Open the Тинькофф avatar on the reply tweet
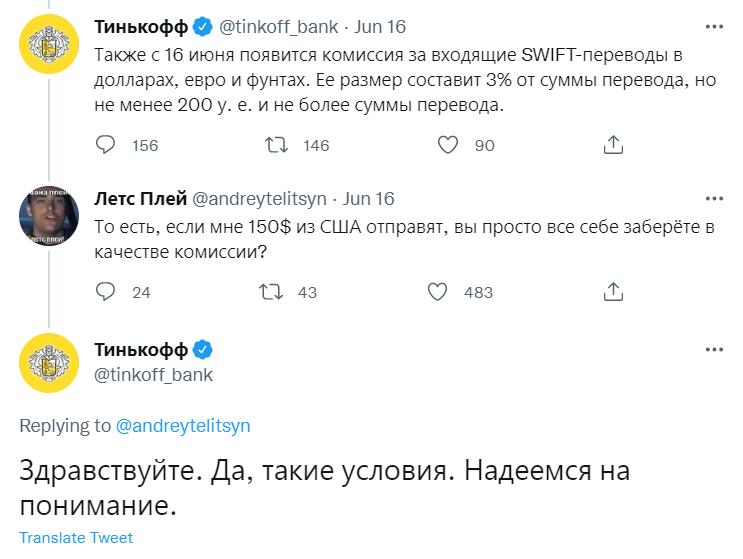 48,364
